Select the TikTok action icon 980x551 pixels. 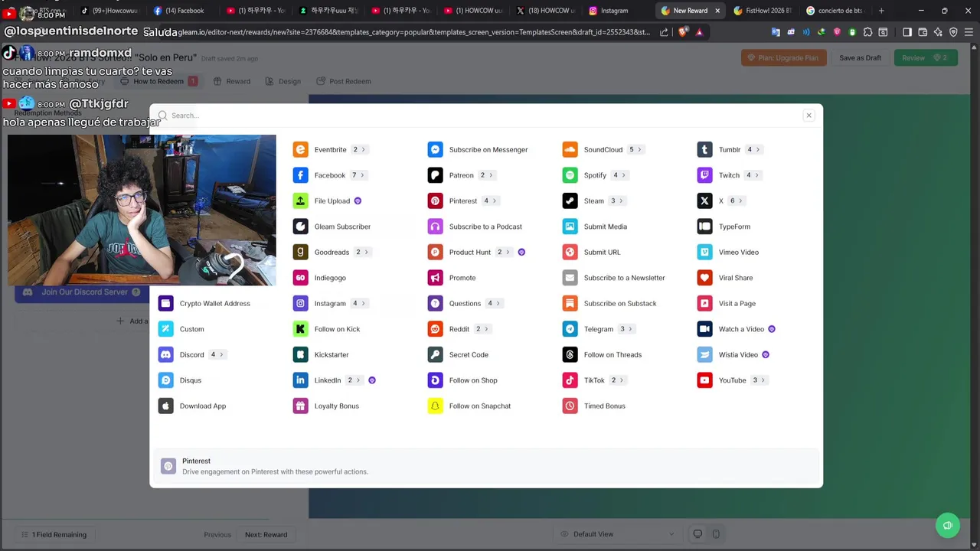pyautogui.click(x=570, y=380)
